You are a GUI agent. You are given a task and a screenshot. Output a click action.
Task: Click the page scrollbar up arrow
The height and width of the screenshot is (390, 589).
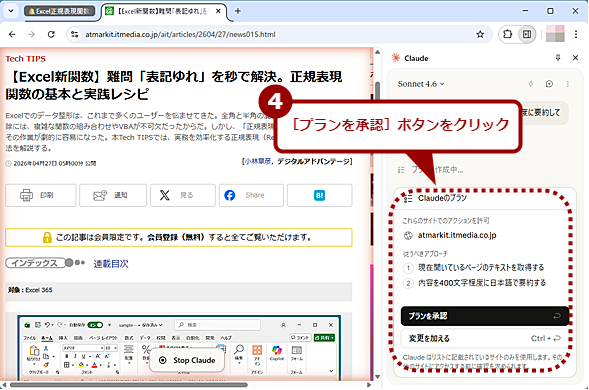pos(377,52)
